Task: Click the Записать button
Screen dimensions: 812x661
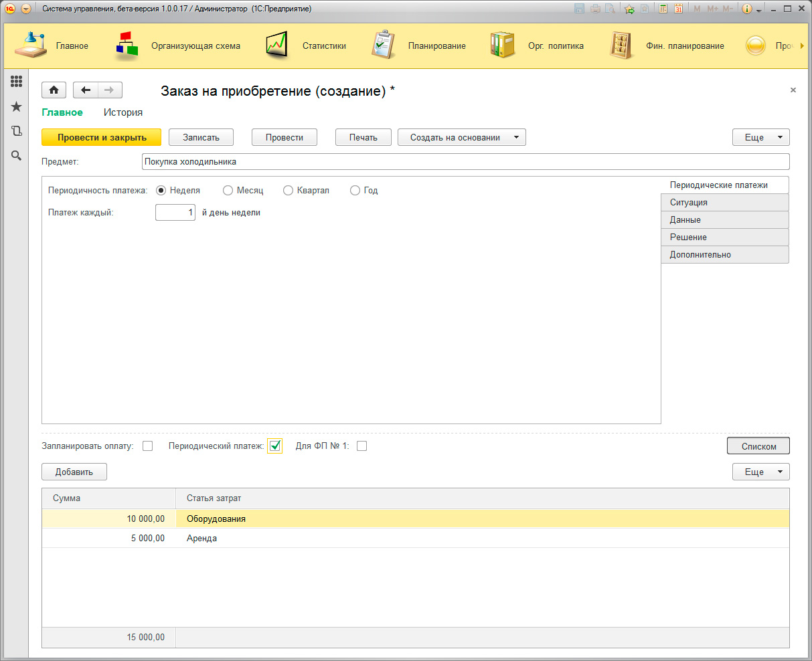Action: pos(201,137)
